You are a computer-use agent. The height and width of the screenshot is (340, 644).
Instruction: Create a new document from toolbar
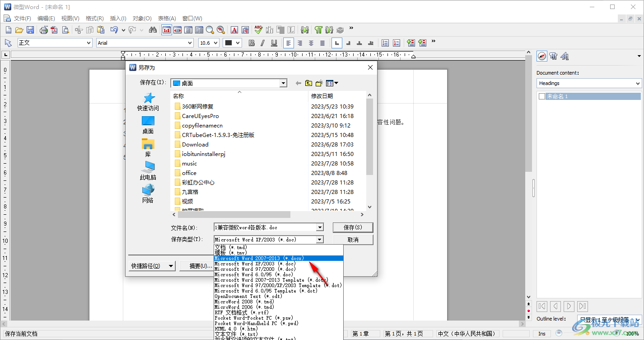(8, 30)
